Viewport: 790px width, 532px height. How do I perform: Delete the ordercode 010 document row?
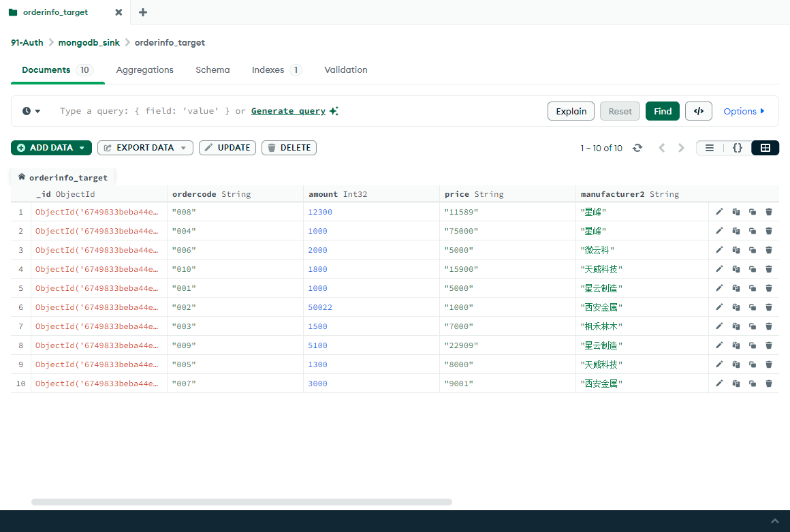point(769,269)
